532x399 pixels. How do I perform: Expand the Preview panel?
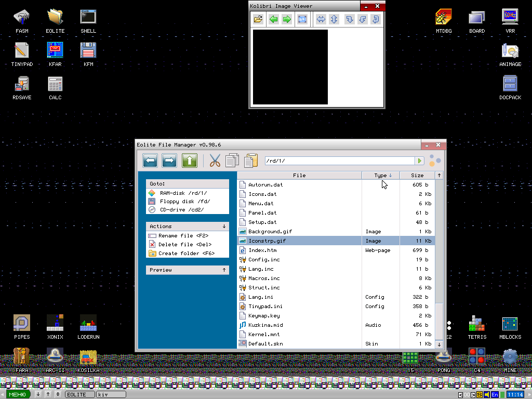224,270
